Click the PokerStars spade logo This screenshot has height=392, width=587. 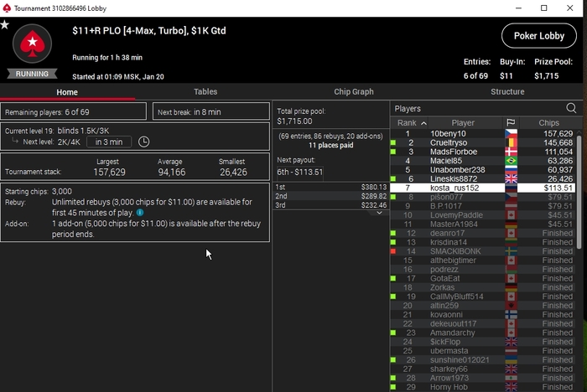click(x=32, y=44)
